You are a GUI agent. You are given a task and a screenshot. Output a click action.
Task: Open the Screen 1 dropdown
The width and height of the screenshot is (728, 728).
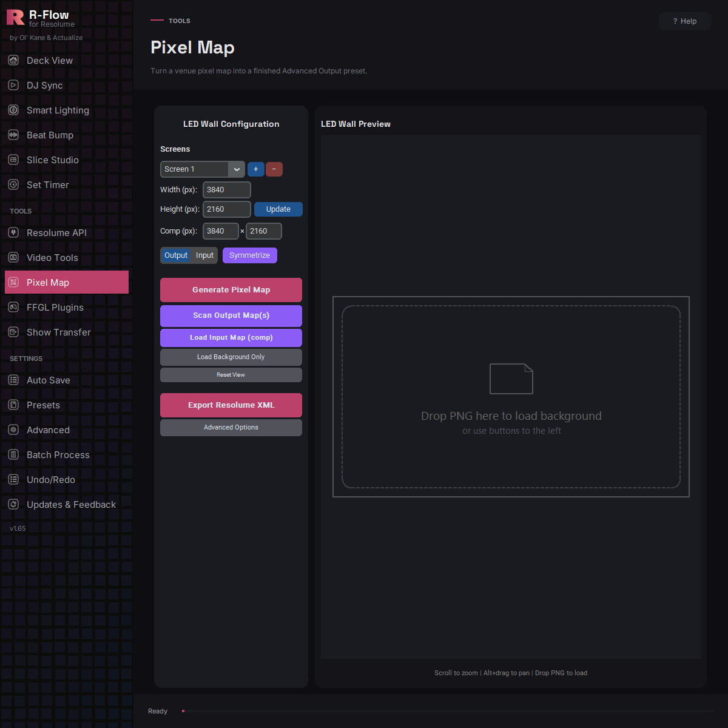click(203, 169)
